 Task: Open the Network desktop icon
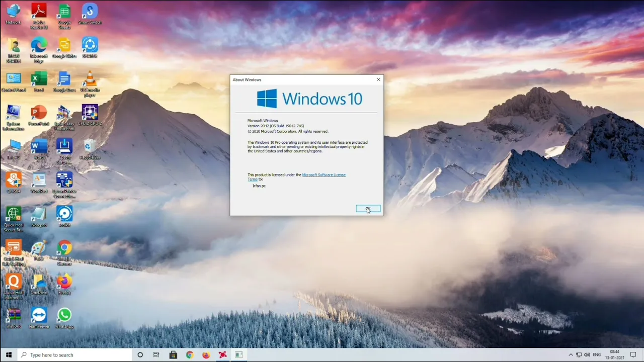point(13,14)
